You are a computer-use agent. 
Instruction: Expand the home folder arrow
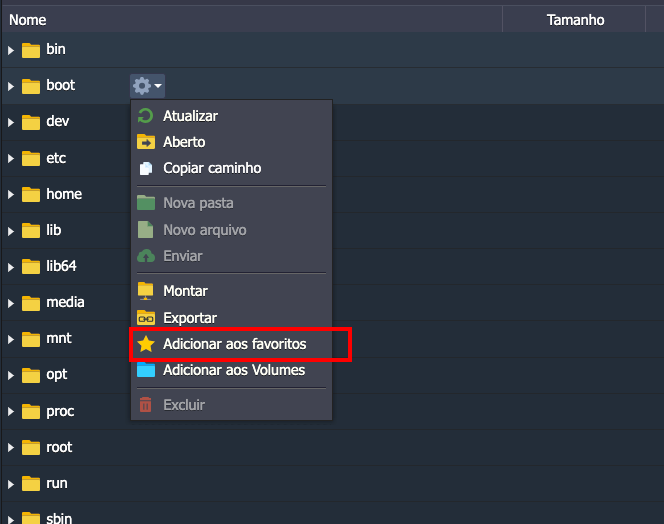[x=11, y=194]
